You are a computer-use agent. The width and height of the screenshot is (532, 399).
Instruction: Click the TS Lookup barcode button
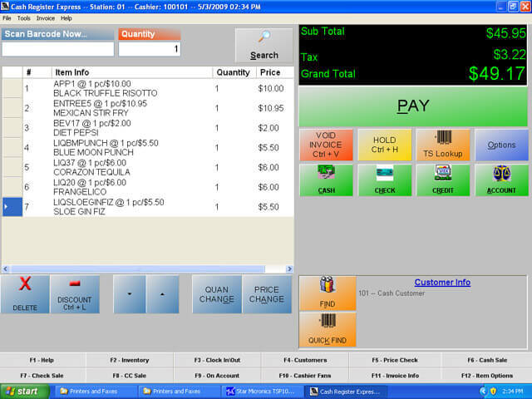443,145
